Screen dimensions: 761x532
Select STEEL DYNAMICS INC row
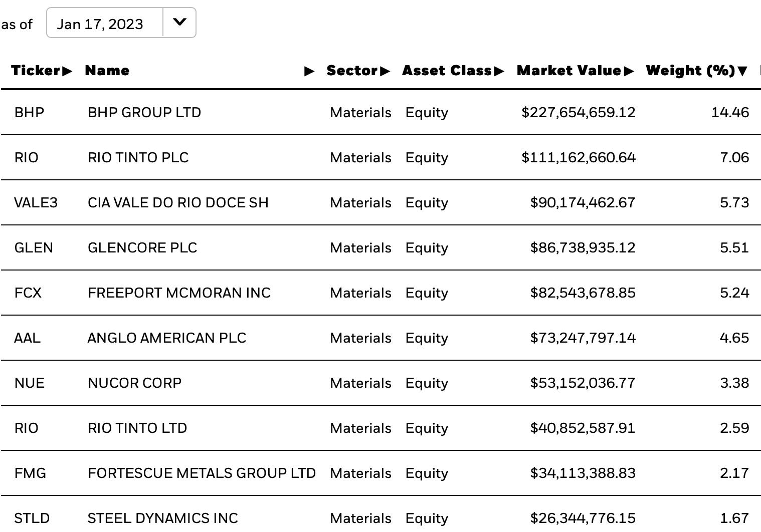click(380, 516)
